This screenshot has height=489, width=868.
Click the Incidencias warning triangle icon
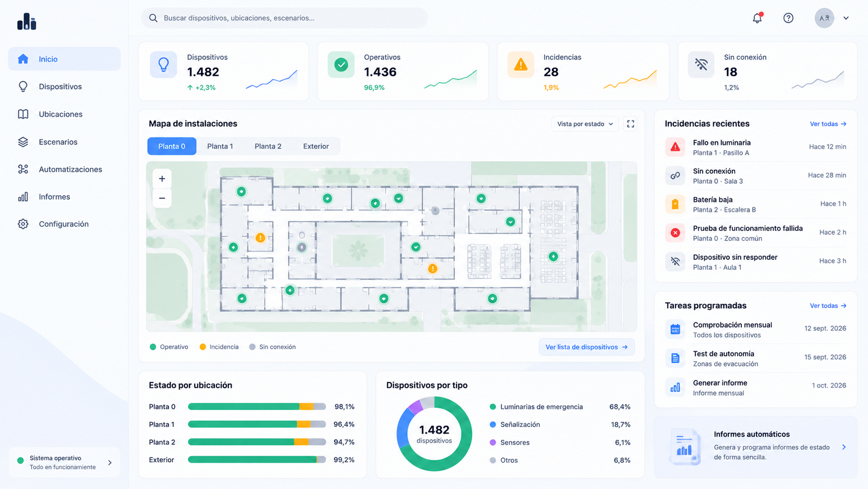(521, 64)
